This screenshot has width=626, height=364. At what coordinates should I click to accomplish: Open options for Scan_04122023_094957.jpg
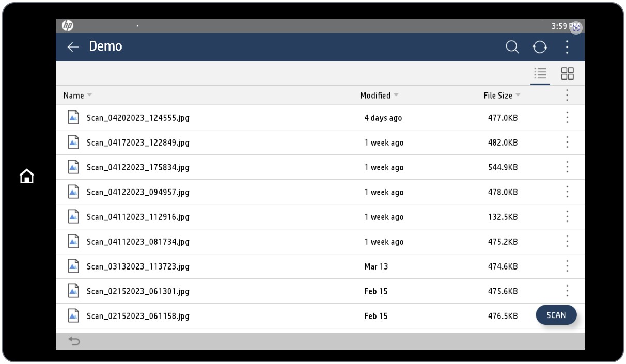(x=567, y=192)
